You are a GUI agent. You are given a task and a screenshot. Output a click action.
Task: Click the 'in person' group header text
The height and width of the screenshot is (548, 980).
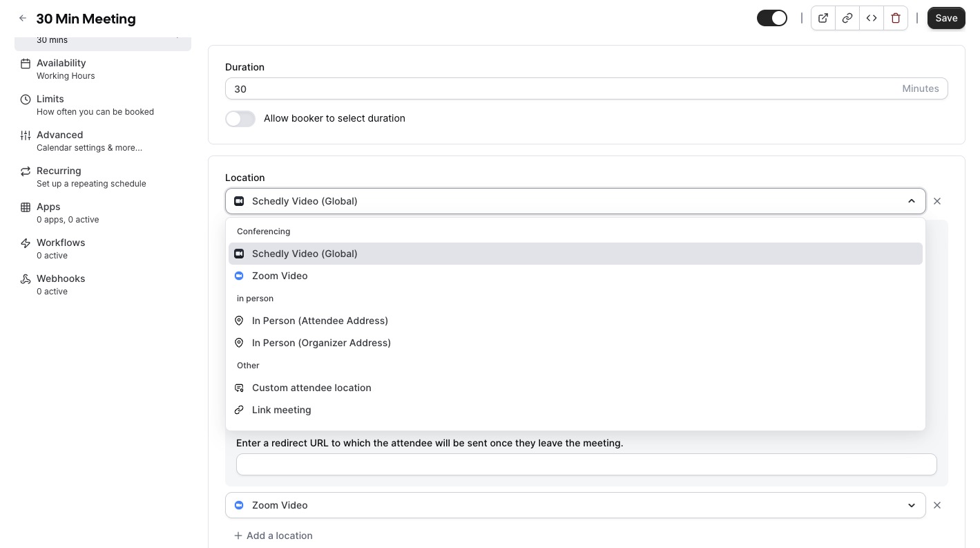tap(255, 299)
